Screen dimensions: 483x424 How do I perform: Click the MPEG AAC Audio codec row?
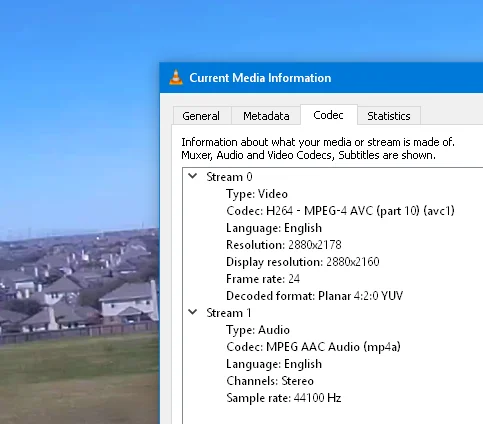(313, 347)
